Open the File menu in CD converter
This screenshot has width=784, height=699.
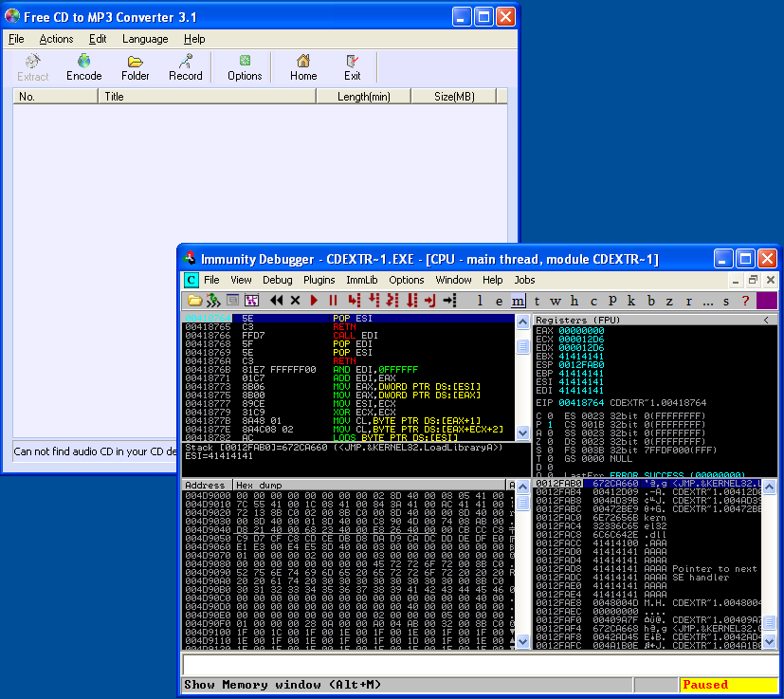coord(16,39)
